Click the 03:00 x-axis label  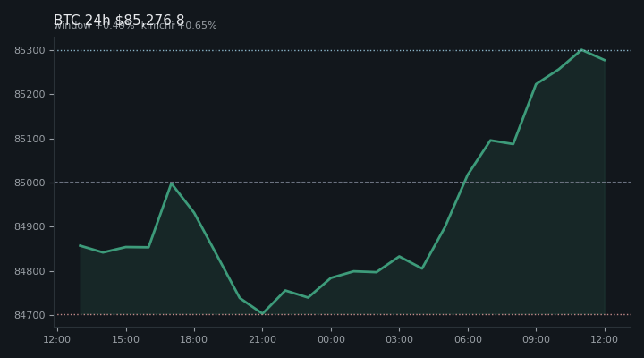click(x=399, y=339)
